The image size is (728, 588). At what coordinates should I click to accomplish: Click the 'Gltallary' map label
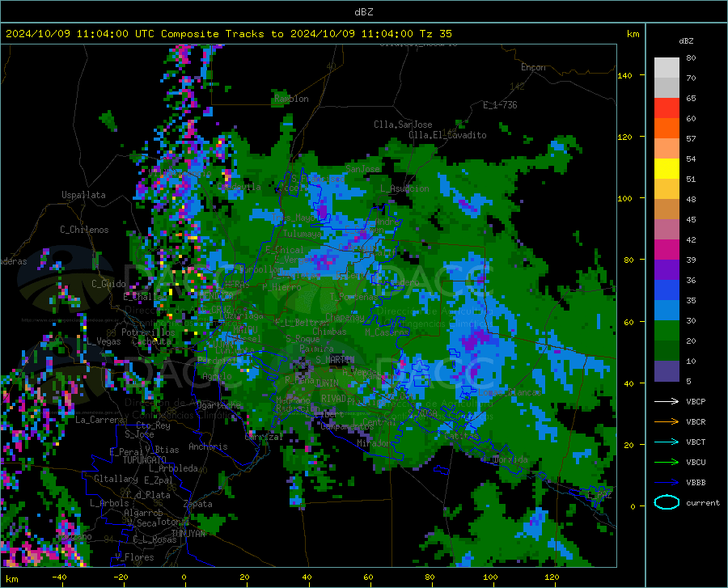point(116,479)
